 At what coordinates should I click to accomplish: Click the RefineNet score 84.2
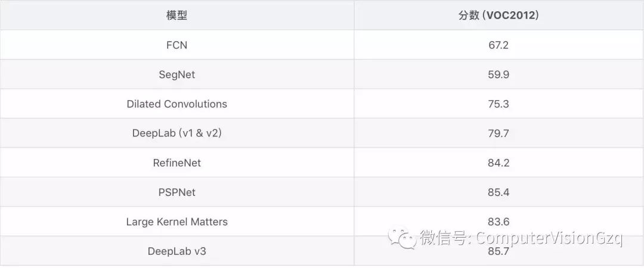click(x=498, y=163)
